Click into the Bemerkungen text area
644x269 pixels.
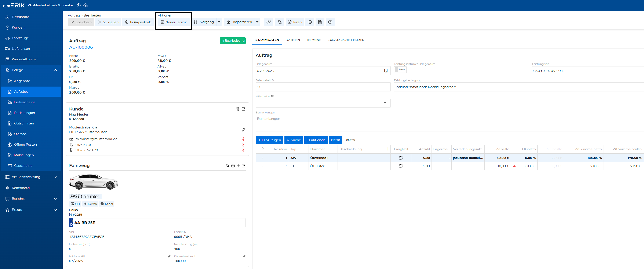(450, 123)
